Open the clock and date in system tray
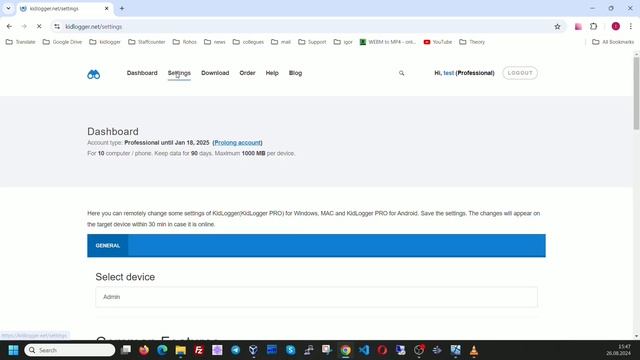 click(x=618, y=350)
